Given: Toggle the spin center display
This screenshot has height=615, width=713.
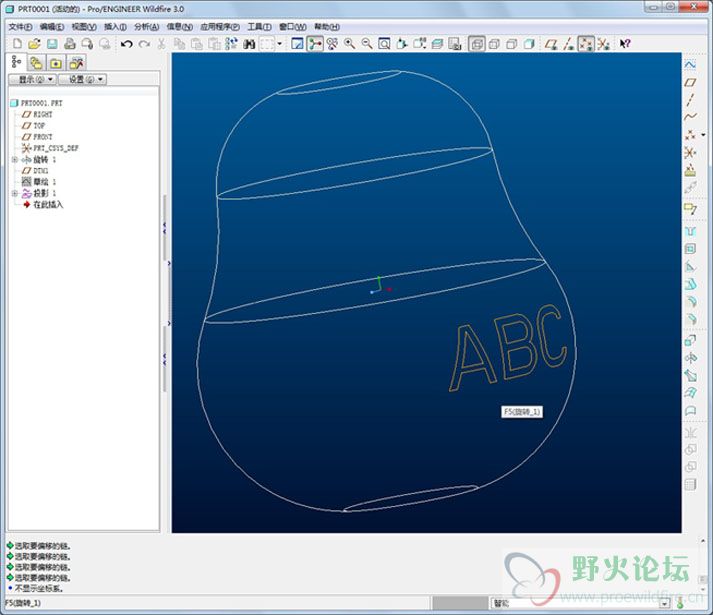Looking at the screenshot, I should tap(315, 44).
